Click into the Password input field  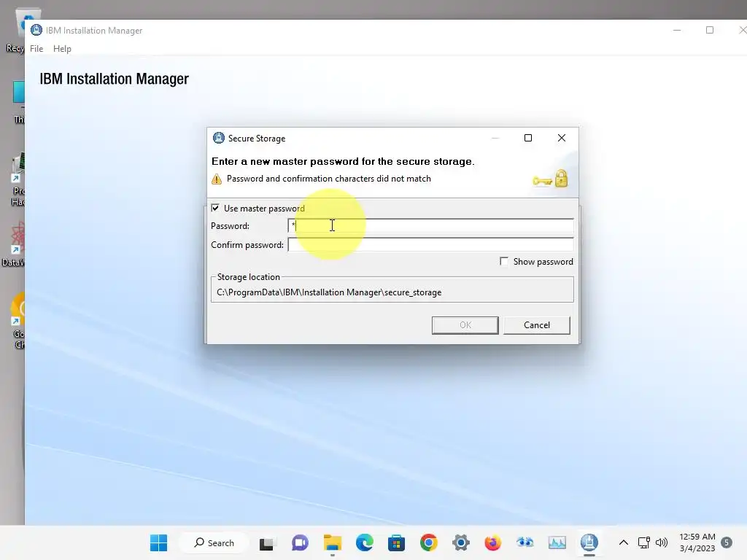coord(430,226)
